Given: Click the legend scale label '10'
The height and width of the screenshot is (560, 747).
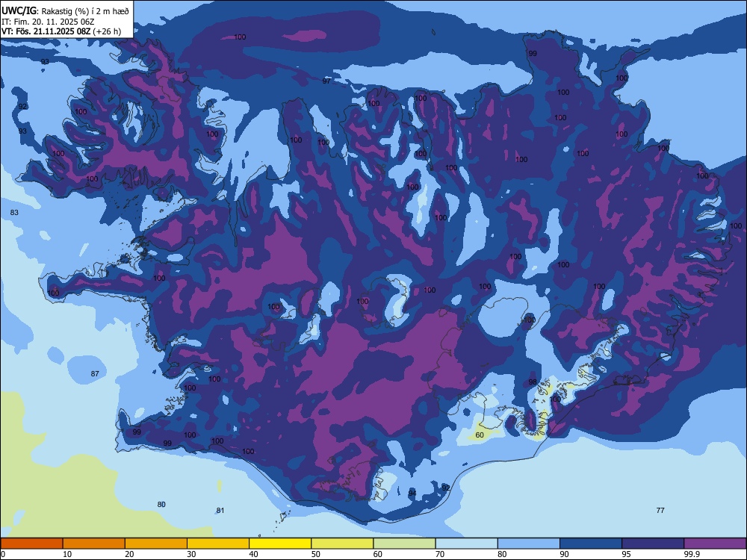Looking at the screenshot, I should coord(67,554).
